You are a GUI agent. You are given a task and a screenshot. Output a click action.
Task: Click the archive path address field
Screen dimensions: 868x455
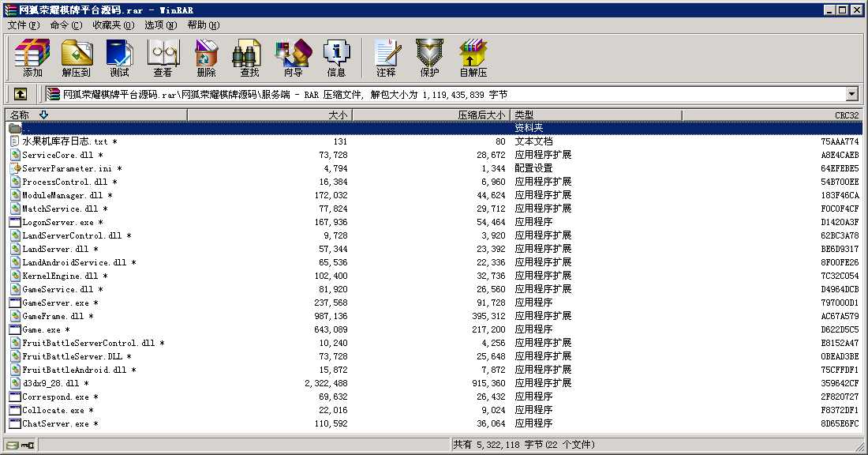coord(446,94)
